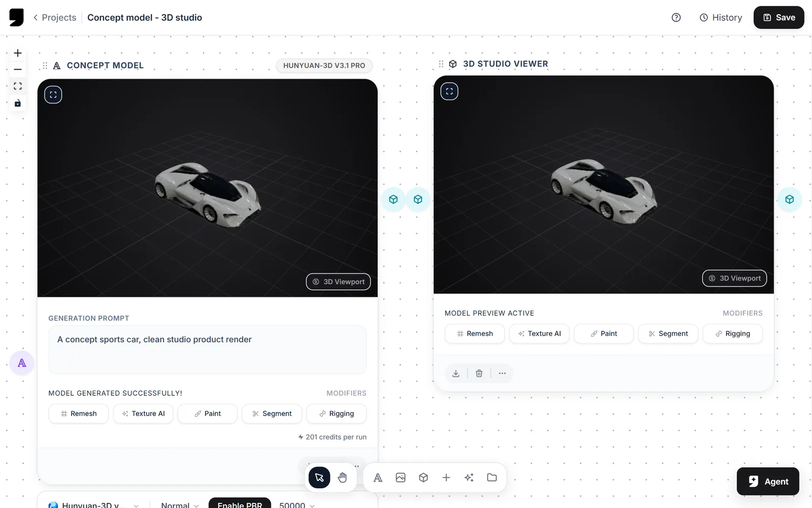Click the output port right of 3D Studio Viewer
Image resolution: width=812 pixels, height=508 pixels.
coord(790,199)
